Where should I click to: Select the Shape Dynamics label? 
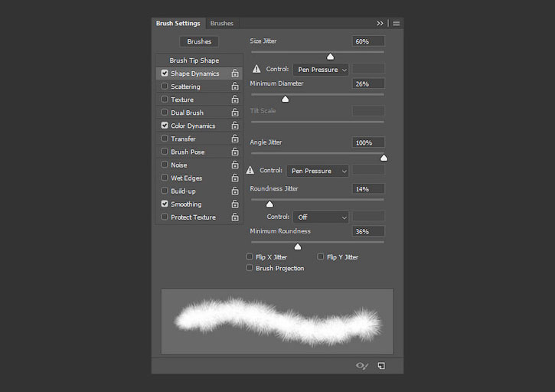[x=194, y=73]
